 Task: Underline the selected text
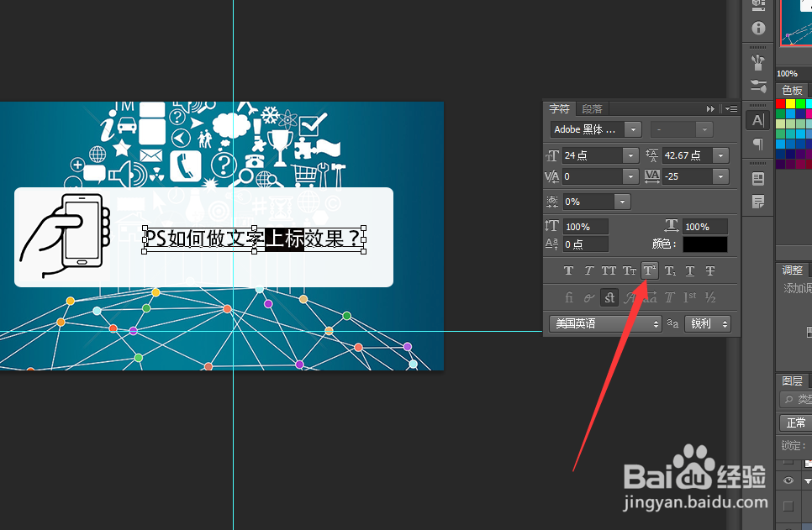690,270
